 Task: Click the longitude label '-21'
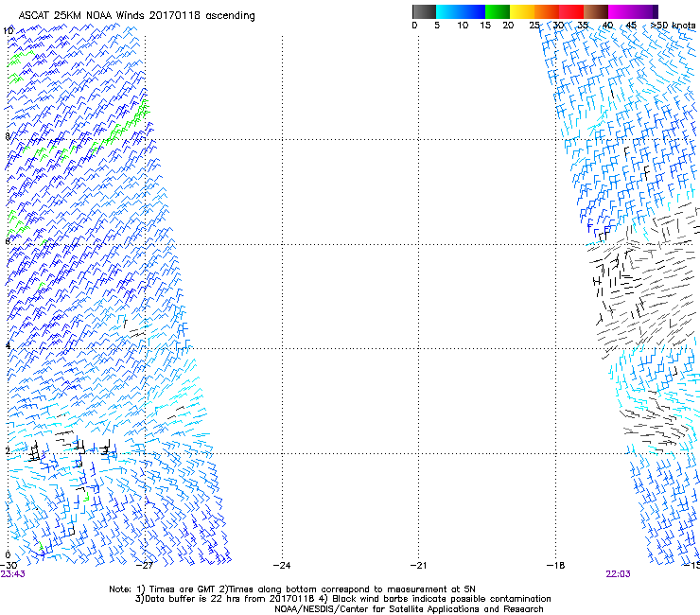pos(418,566)
